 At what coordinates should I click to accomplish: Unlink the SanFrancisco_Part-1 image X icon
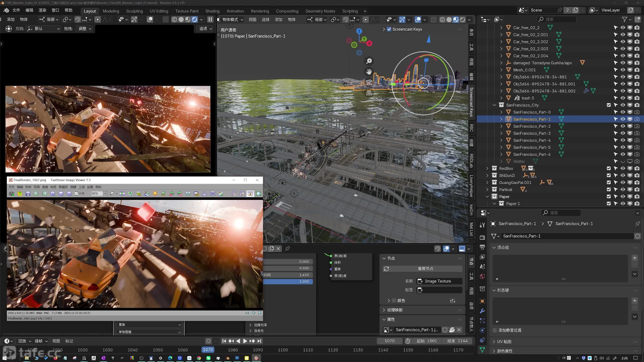click(x=459, y=330)
